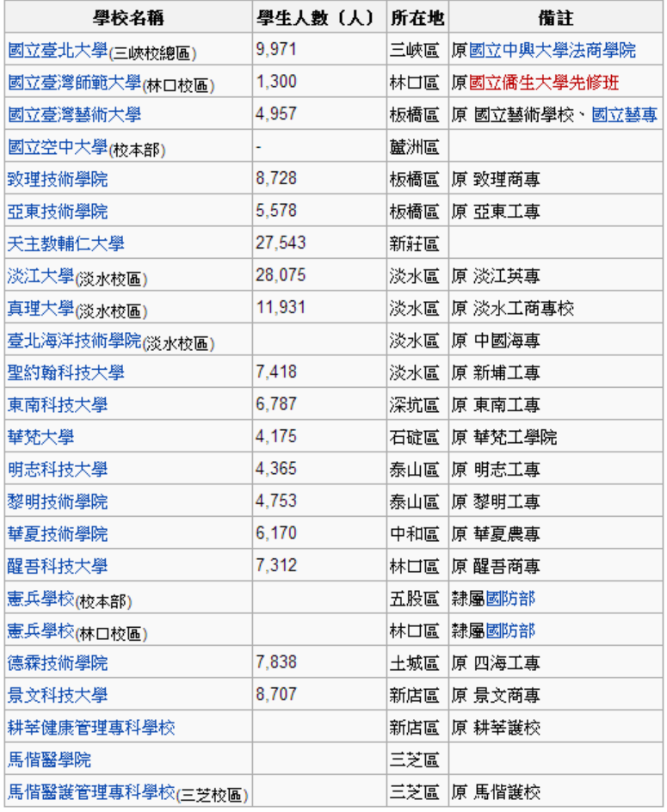Screen dimensions: 667x812
Task: Open the 淡江大學 link
Action: click(x=41, y=276)
